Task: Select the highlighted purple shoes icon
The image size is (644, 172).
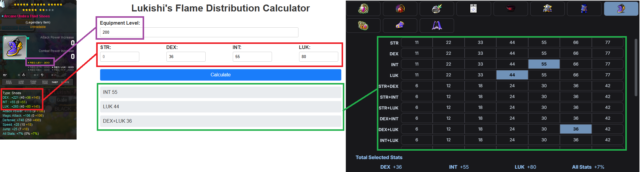Action: coord(621,9)
